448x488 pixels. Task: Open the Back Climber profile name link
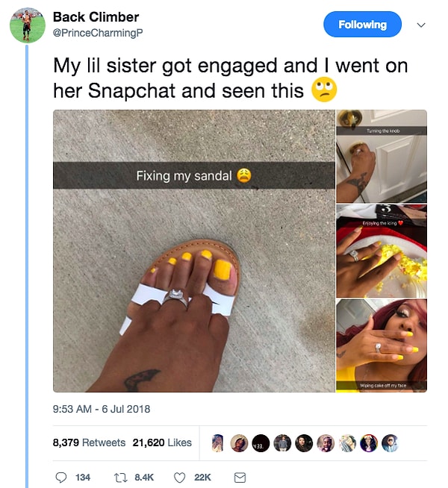click(x=96, y=16)
